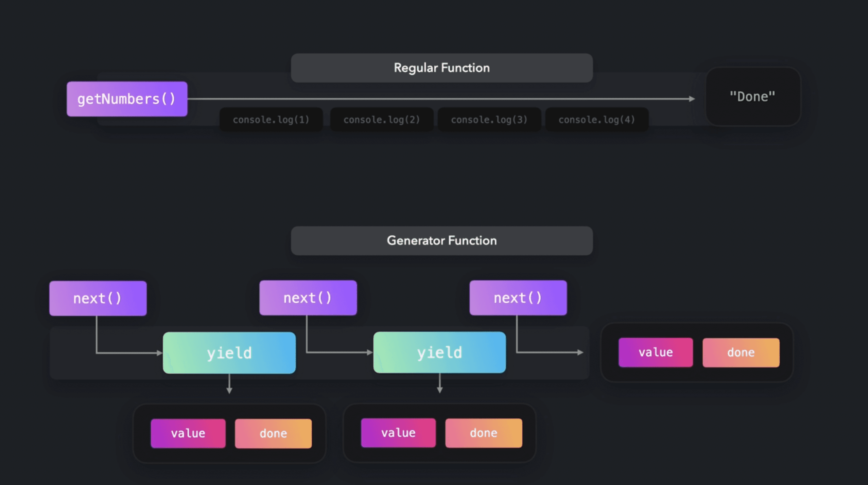Click the console.log(4) block

tap(597, 120)
